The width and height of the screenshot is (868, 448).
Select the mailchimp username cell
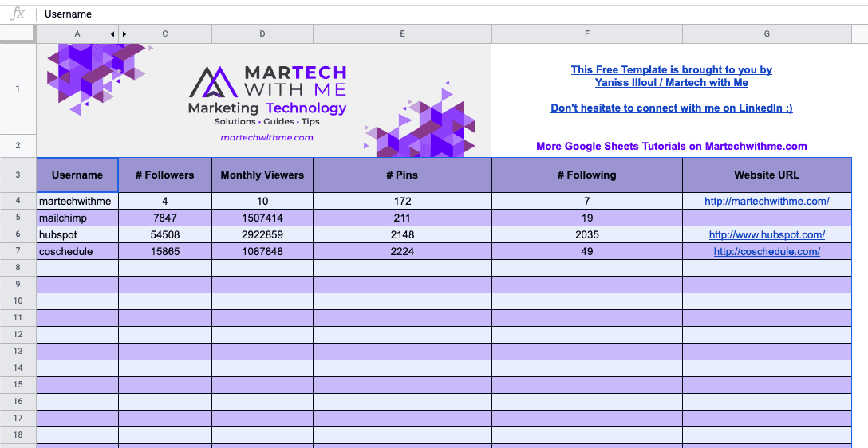tap(77, 218)
